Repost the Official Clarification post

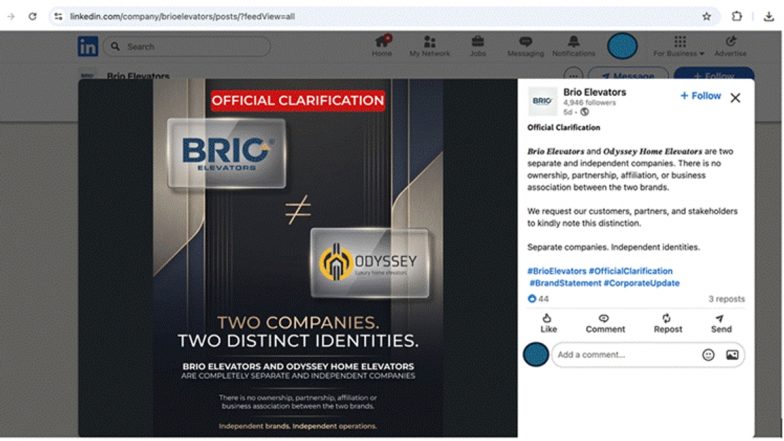click(x=668, y=324)
